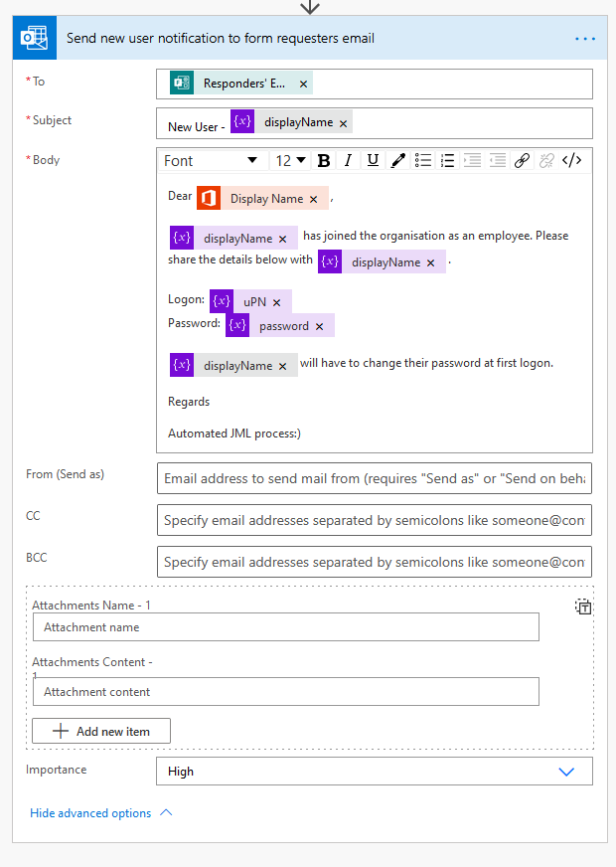This screenshot has width=616, height=867.
Task: Open the action's three-dot options menu
Action: 585,39
